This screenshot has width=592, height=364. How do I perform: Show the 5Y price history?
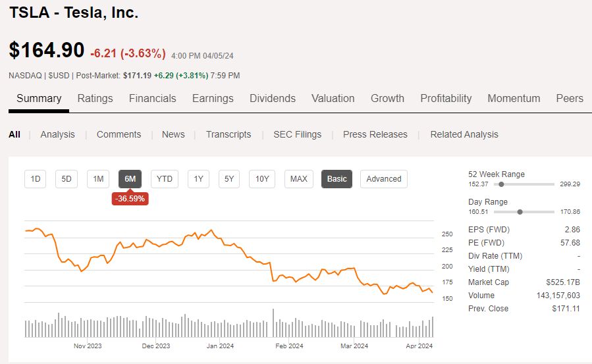coord(229,179)
